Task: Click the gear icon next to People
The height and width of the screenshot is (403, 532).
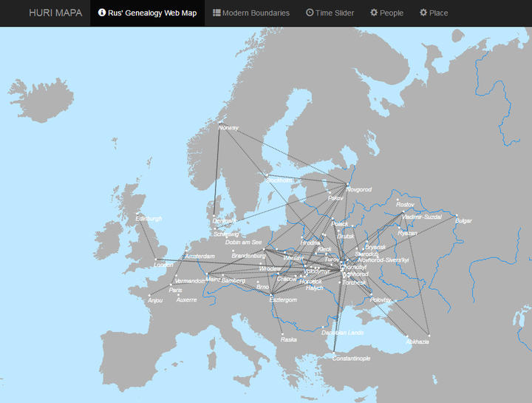Action: [x=374, y=13]
